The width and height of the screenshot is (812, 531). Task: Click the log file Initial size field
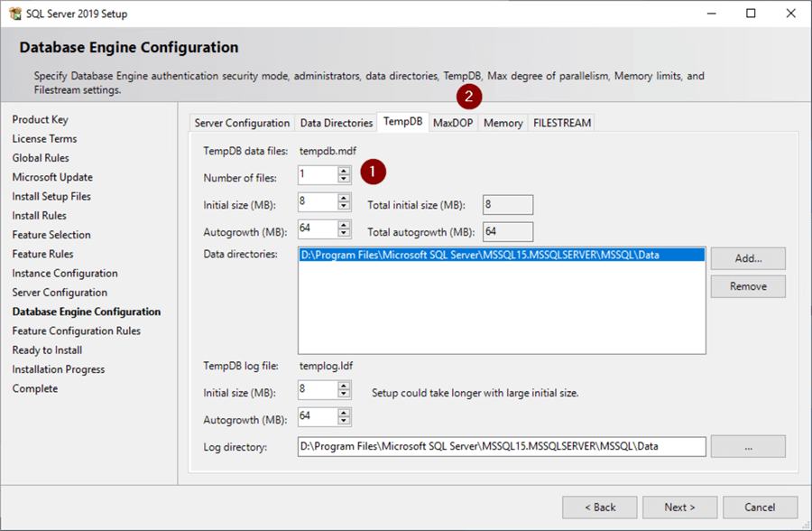[x=318, y=389]
